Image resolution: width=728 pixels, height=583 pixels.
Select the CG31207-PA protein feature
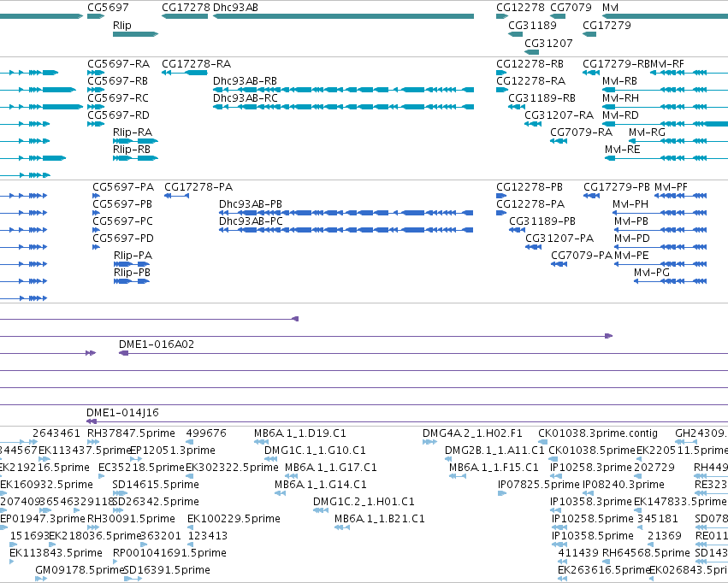pos(534,247)
